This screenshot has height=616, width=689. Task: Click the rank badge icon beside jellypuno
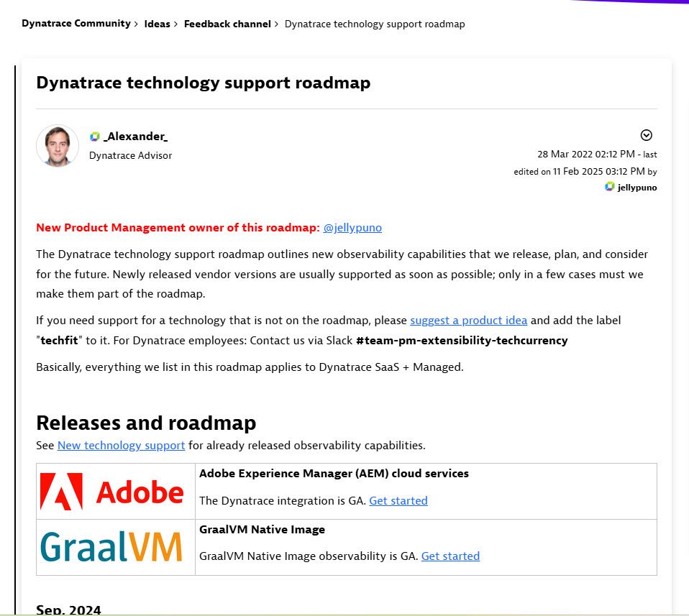click(x=610, y=187)
